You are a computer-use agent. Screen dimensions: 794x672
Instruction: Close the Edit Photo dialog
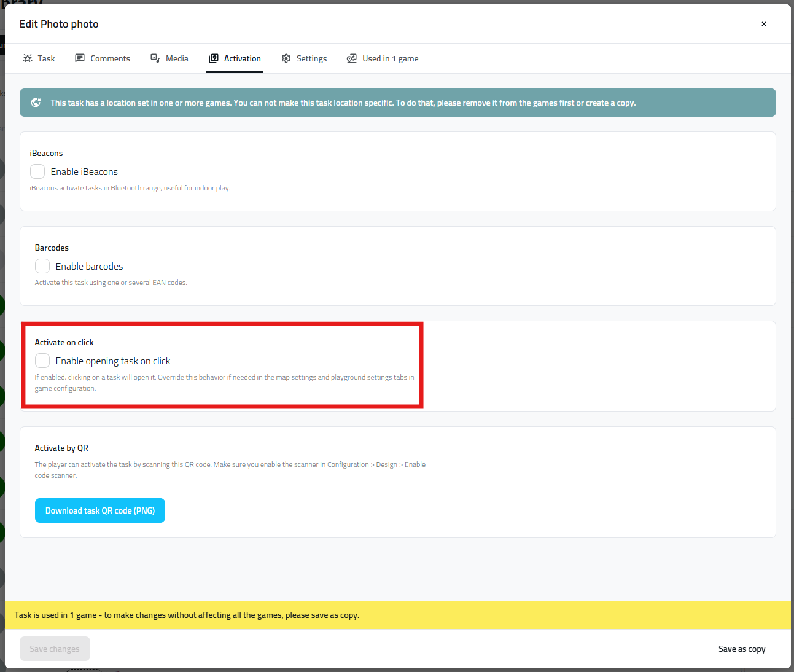click(763, 24)
